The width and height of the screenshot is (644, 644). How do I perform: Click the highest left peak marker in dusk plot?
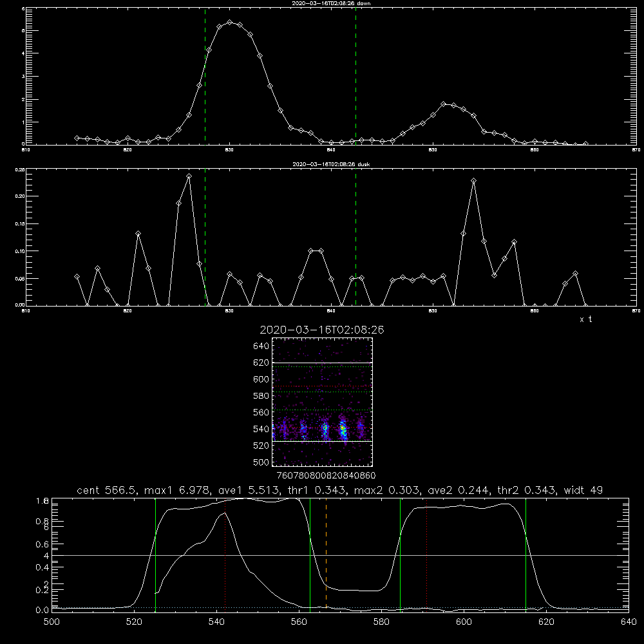189,176
